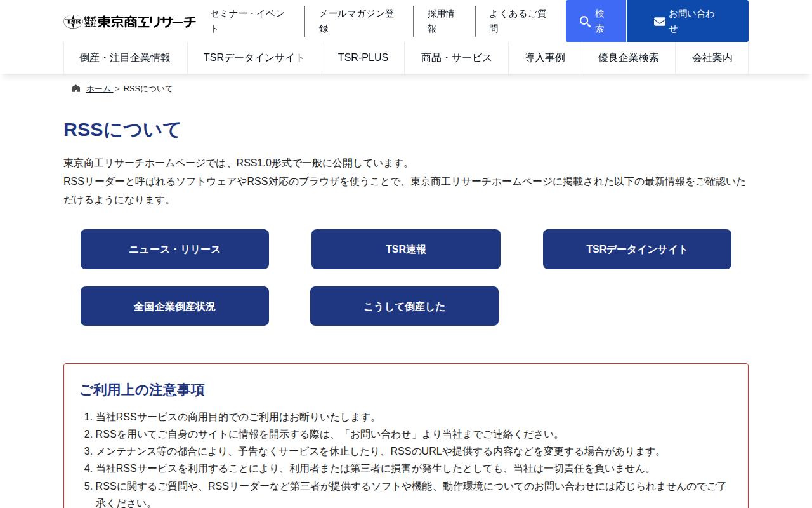Click the ニュース・リリース RSS button
This screenshot has width=812, height=508.
174,249
